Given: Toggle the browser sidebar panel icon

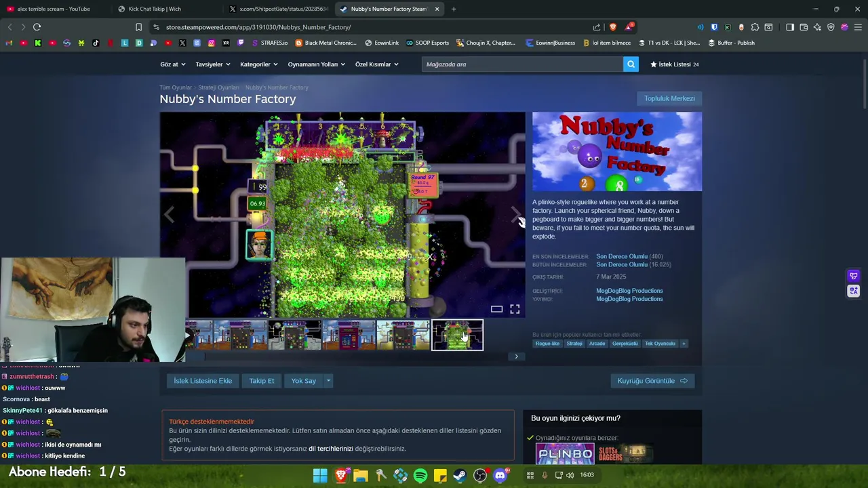Looking at the screenshot, I should click(x=790, y=27).
